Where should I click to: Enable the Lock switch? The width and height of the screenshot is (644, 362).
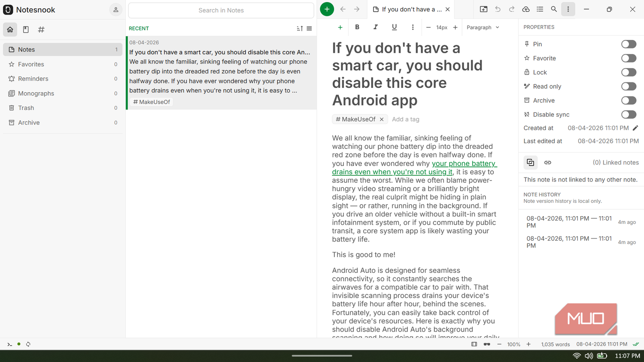pos(629,72)
